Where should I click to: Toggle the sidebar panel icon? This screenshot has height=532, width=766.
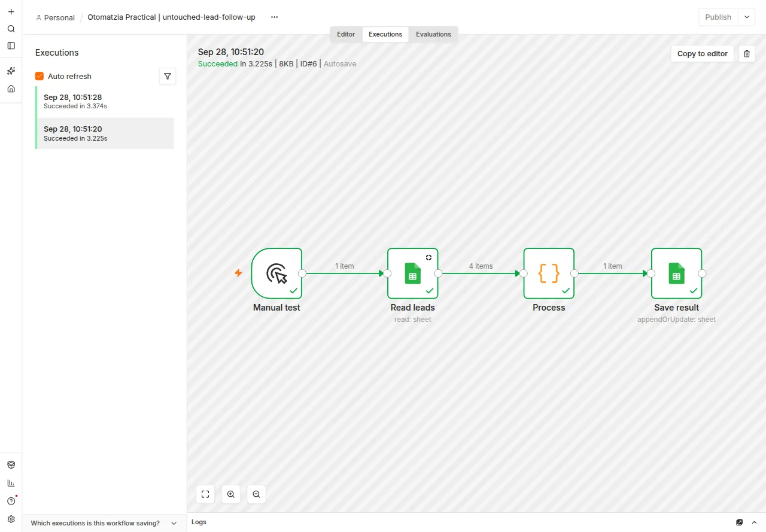point(11,45)
